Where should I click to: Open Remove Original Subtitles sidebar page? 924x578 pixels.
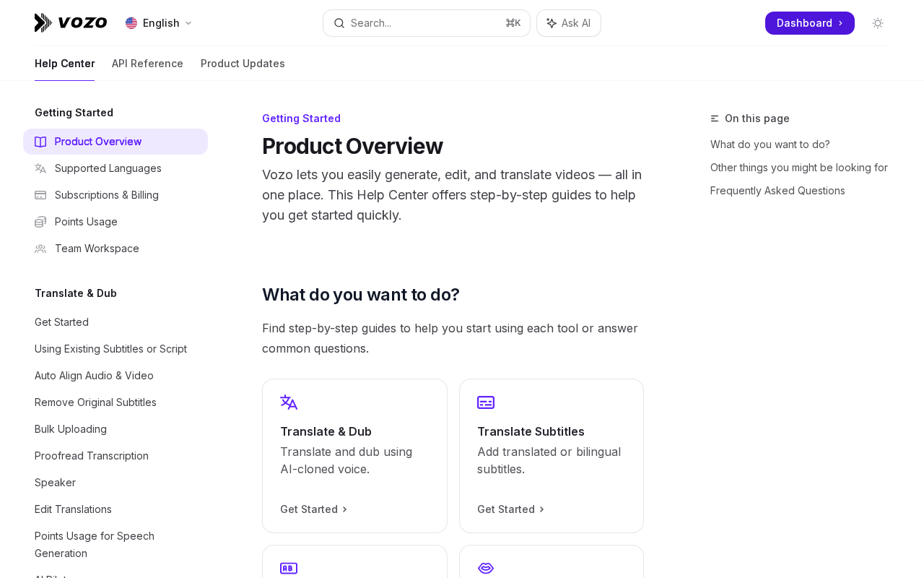click(x=95, y=402)
